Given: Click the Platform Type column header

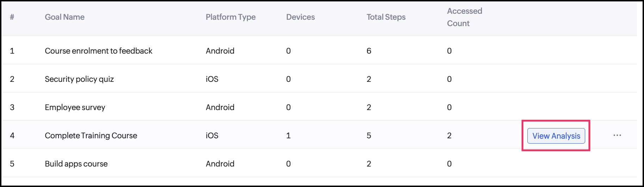Looking at the screenshot, I should click(230, 17).
